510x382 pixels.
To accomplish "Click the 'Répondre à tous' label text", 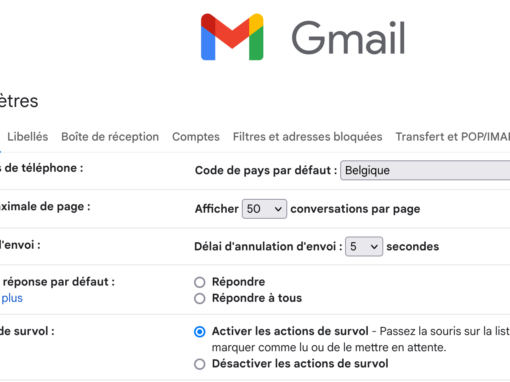I will tap(257, 298).
